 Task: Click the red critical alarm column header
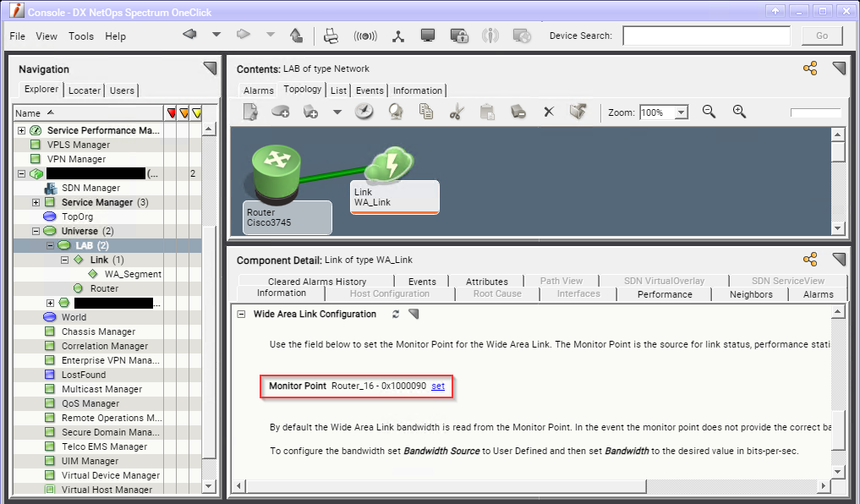point(171,113)
